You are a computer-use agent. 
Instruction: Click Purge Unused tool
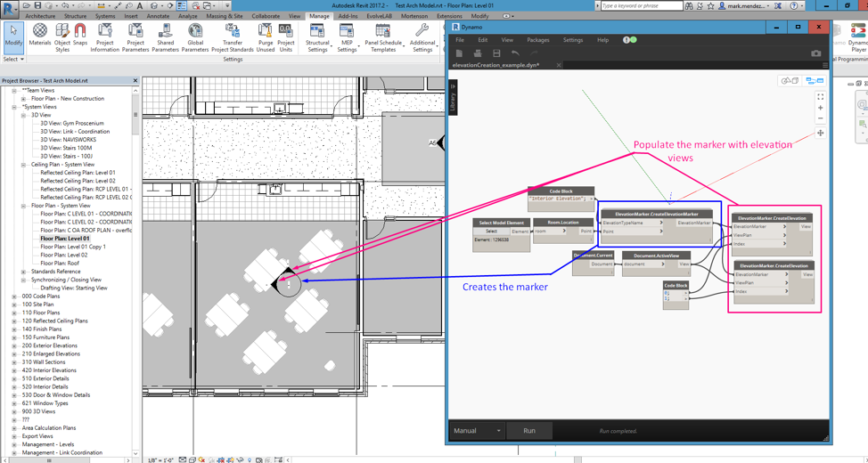coord(266,37)
